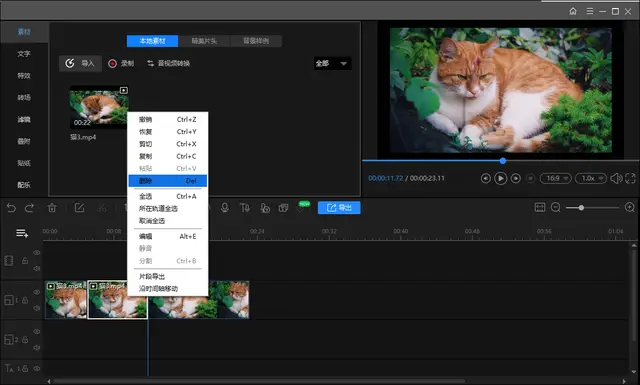Select 编辑 Alt+E in the context menu
The image size is (640, 385).
(x=168, y=236)
